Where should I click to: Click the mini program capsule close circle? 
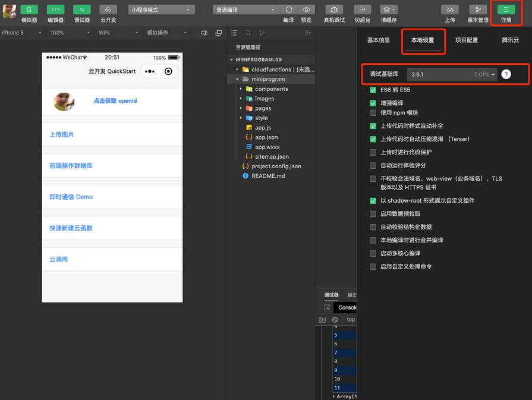[168, 71]
